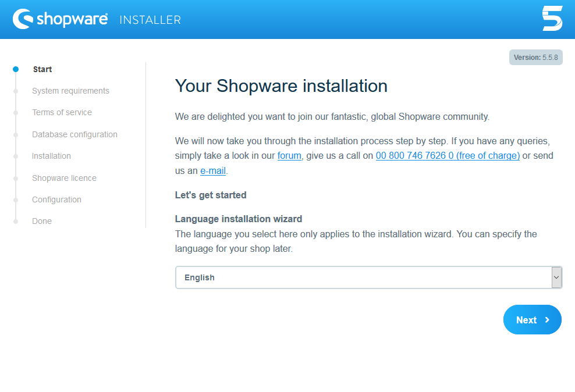The width and height of the screenshot is (575, 392).
Task: Click the Your Shopware installation heading
Action: [x=281, y=86]
